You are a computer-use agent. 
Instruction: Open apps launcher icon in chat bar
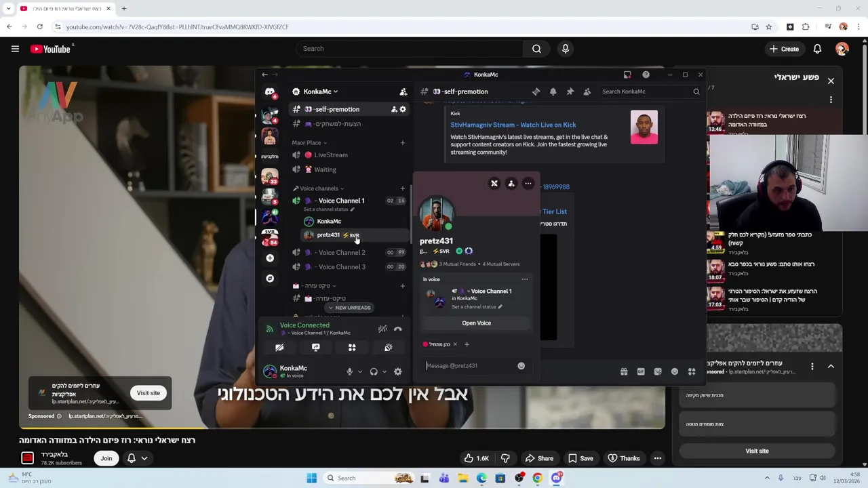pos(692,371)
